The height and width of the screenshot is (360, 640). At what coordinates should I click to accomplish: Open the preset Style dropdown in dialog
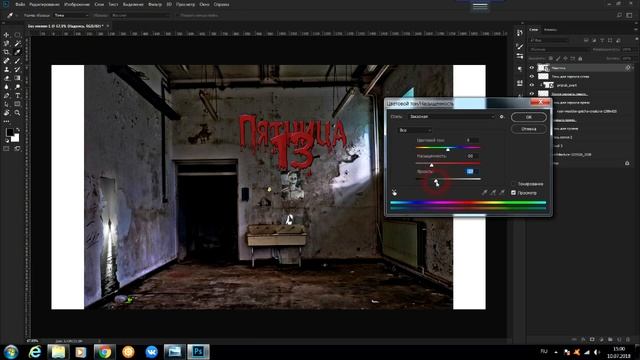point(452,117)
